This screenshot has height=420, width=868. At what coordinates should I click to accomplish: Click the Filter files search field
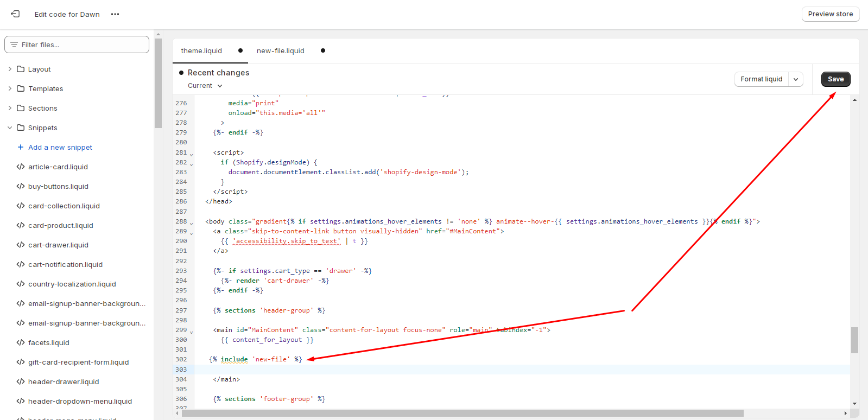coord(77,44)
